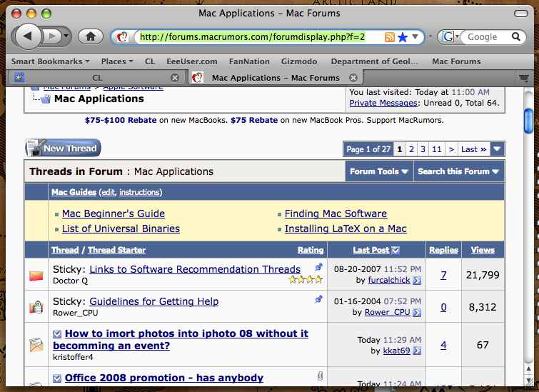539x392 pixels.
Task: Sort threads by Rating
Action: (x=311, y=250)
